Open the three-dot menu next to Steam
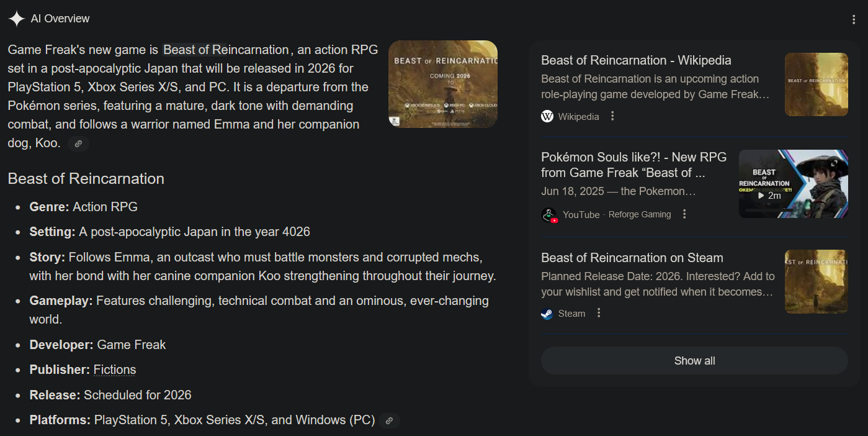The image size is (868, 436). (599, 313)
